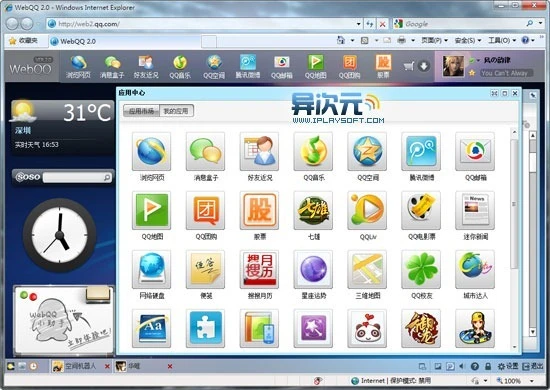Switch to the 应用市场 tab
Image resolution: width=550 pixels, height=390 pixels.
click(x=141, y=111)
